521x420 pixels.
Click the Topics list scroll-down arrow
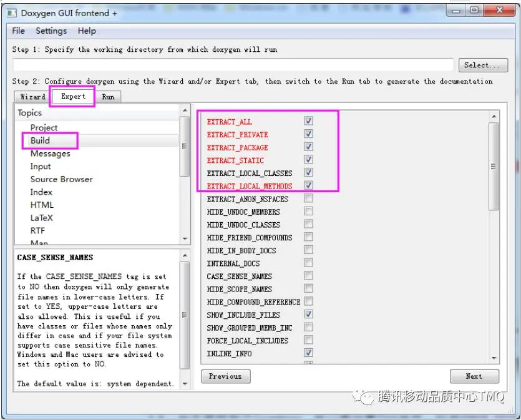tap(185, 238)
